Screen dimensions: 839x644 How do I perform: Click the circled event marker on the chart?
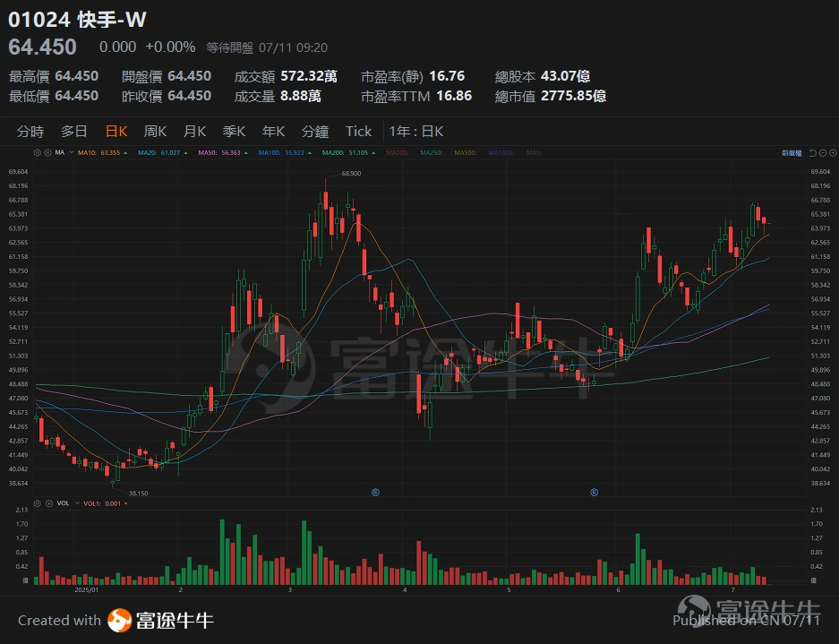(x=374, y=492)
